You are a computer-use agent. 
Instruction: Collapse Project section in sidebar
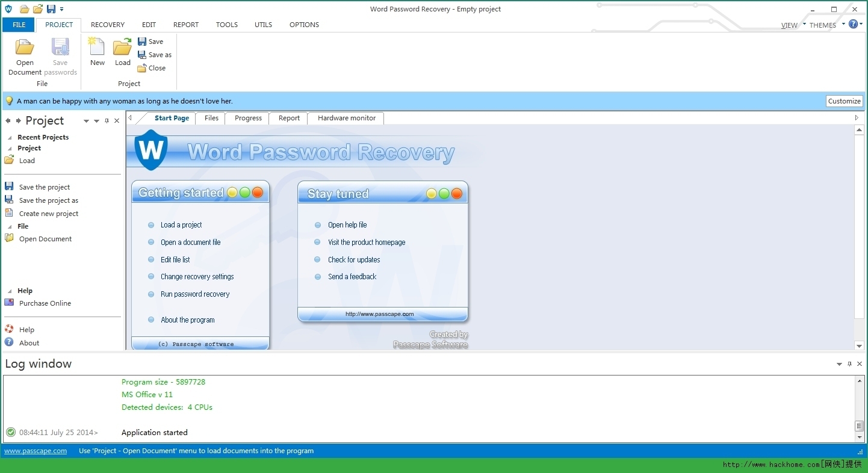[x=10, y=149]
